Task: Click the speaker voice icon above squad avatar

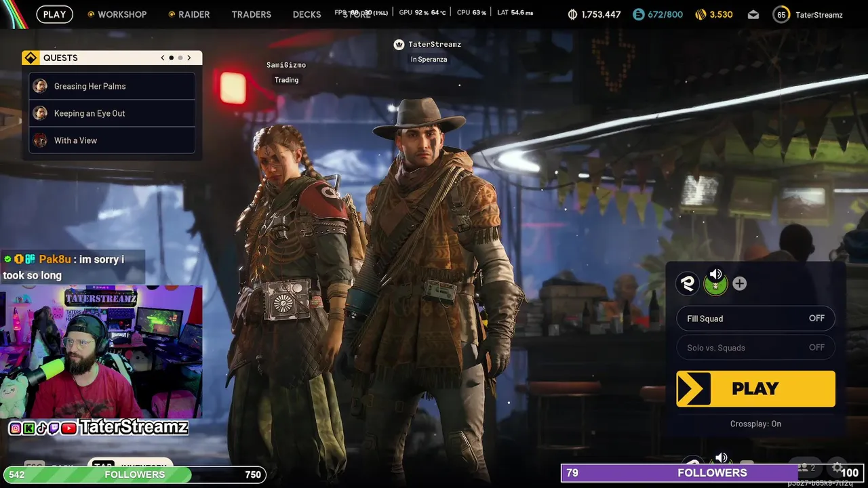Action: [715, 274]
